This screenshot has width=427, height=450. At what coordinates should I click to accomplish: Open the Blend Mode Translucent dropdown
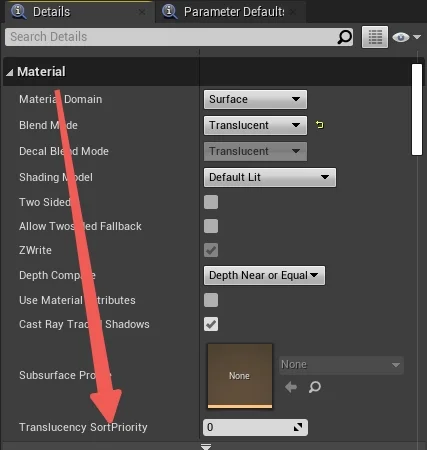pos(255,125)
